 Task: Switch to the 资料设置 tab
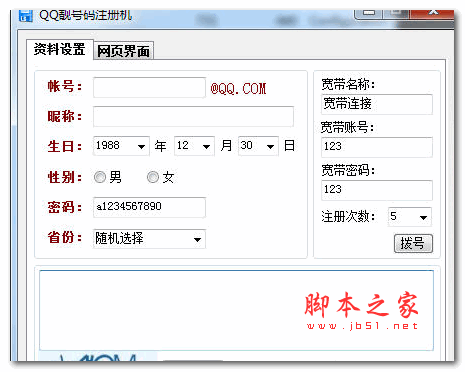pyautogui.click(x=59, y=49)
